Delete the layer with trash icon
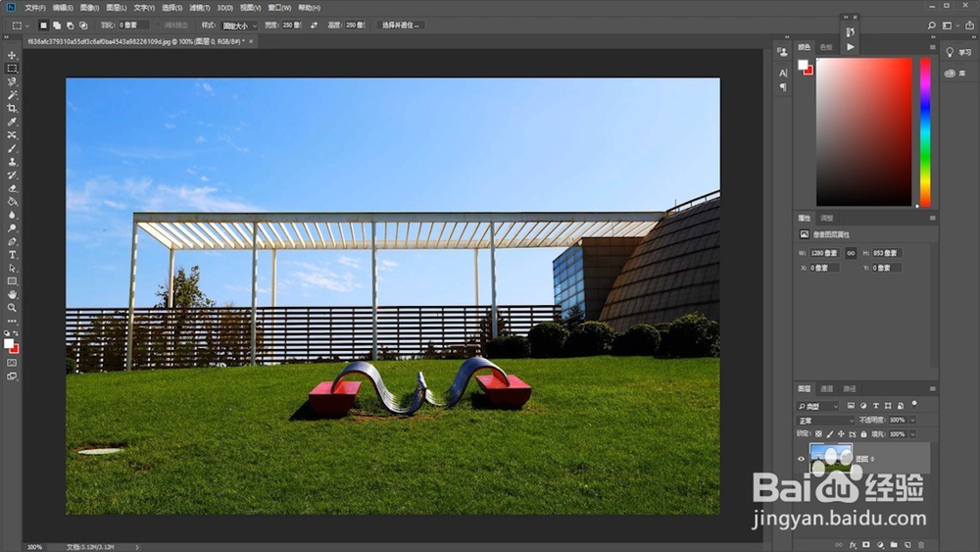The image size is (980, 552). (921, 545)
